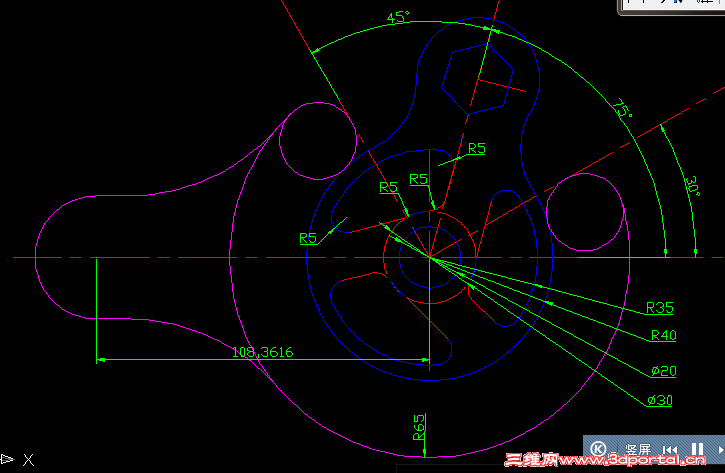Select the R40 radius dimension label
Screen dimensions: 725x473
click(664, 335)
